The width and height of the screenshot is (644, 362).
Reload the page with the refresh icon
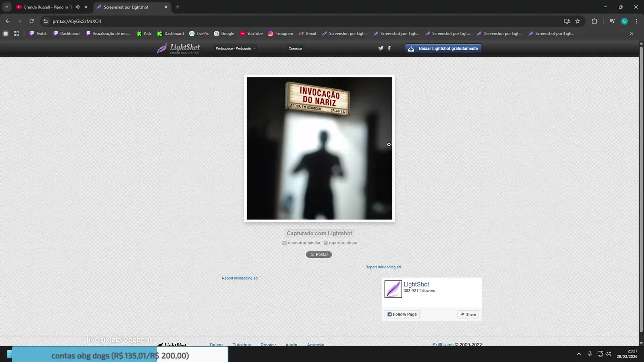[31, 21]
